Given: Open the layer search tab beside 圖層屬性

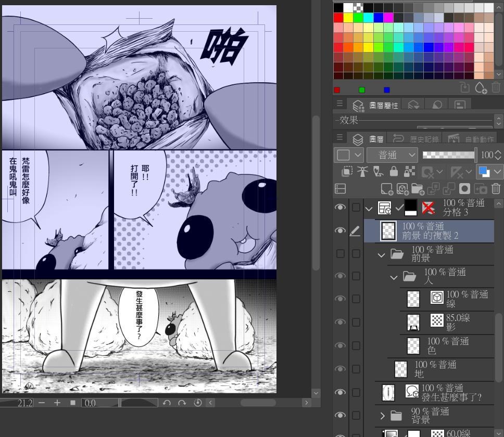Looking at the screenshot, I should (414, 105).
